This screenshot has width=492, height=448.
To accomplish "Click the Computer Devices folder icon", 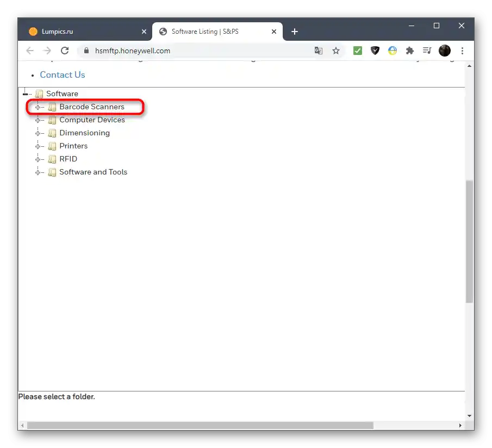I will pyautogui.click(x=52, y=120).
